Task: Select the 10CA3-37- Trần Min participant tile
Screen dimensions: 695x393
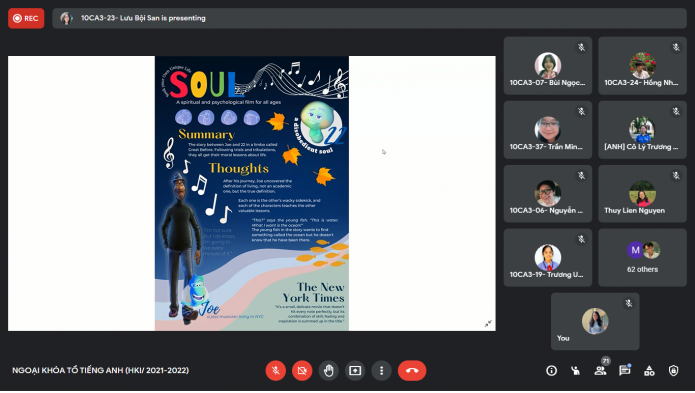Action: click(x=548, y=130)
